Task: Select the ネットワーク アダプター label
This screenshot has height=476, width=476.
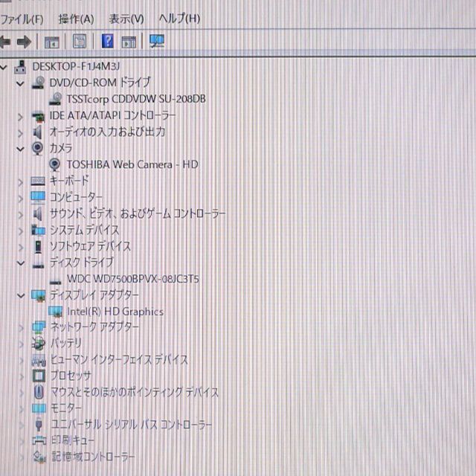Action: pos(94,327)
